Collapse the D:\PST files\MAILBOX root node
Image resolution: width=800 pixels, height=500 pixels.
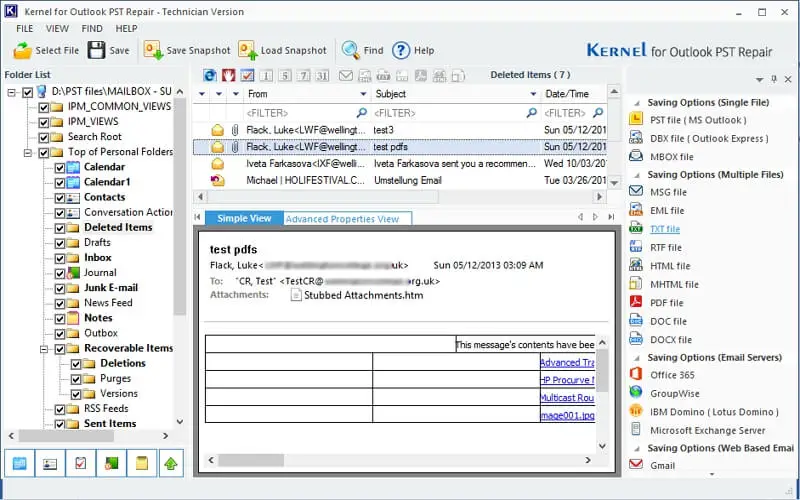click(x=12, y=92)
